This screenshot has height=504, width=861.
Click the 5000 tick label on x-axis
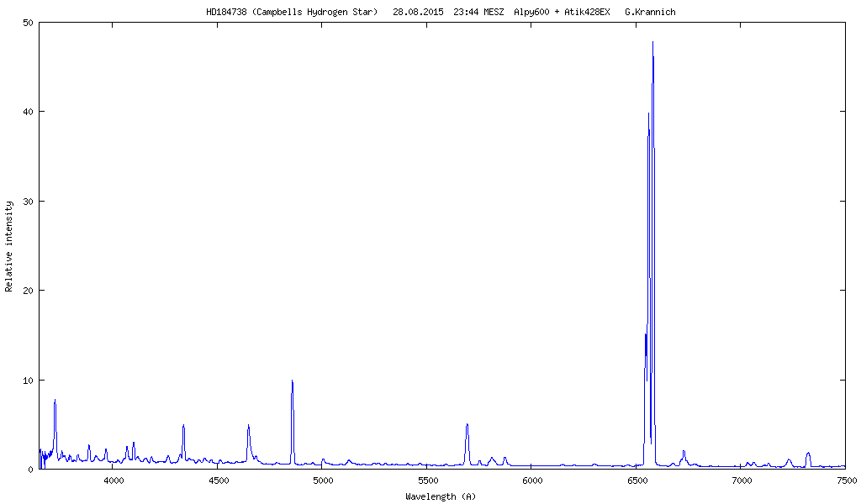pyautogui.click(x=323, y=480)
